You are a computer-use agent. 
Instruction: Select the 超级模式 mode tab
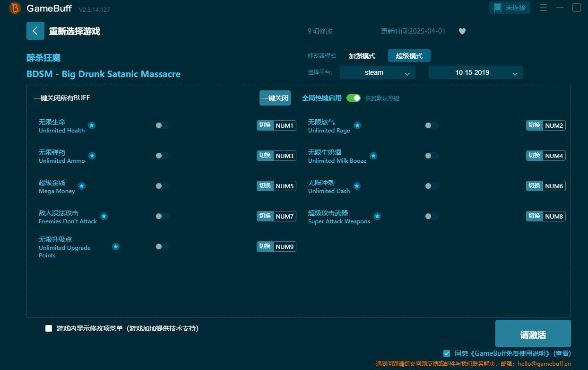pos(409,56)
